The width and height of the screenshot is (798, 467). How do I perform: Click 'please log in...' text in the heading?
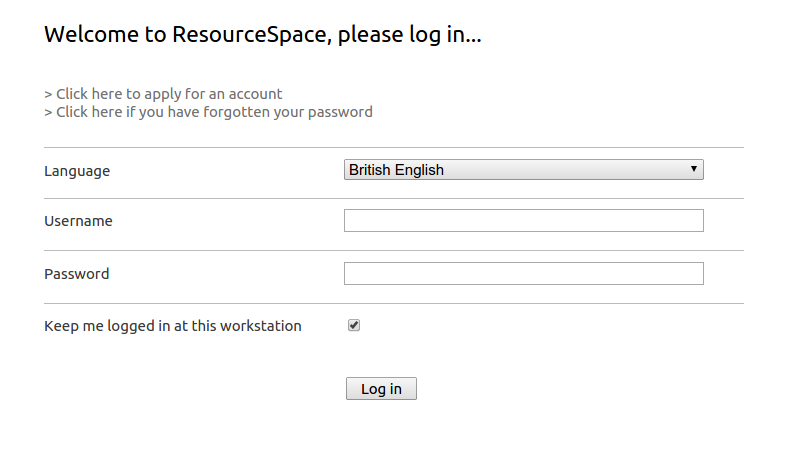coord(410,35)
